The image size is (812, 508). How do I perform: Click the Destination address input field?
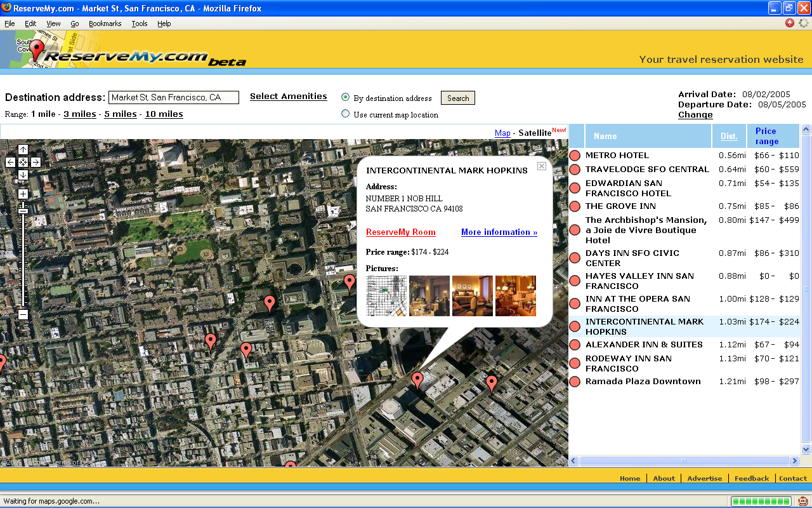coord(174,97)
